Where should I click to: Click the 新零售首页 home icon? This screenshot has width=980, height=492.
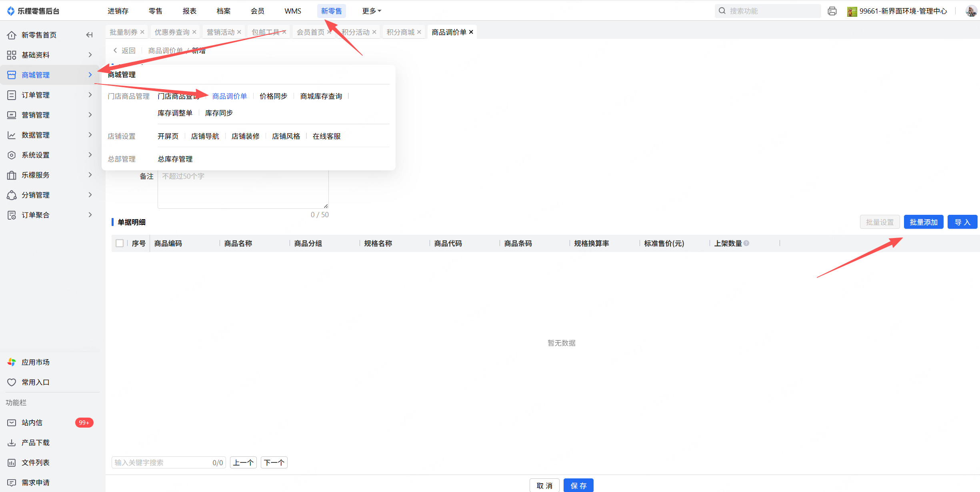[12, 35]
